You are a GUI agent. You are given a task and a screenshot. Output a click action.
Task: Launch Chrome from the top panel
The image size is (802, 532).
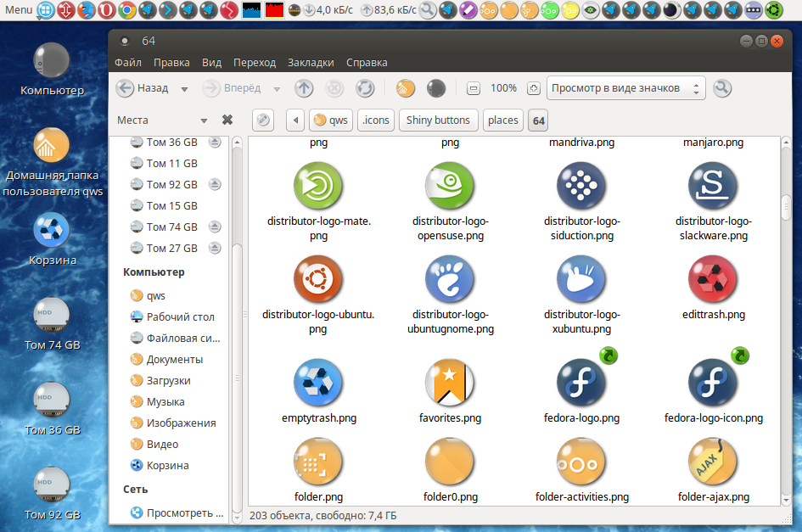pos(126,9)
